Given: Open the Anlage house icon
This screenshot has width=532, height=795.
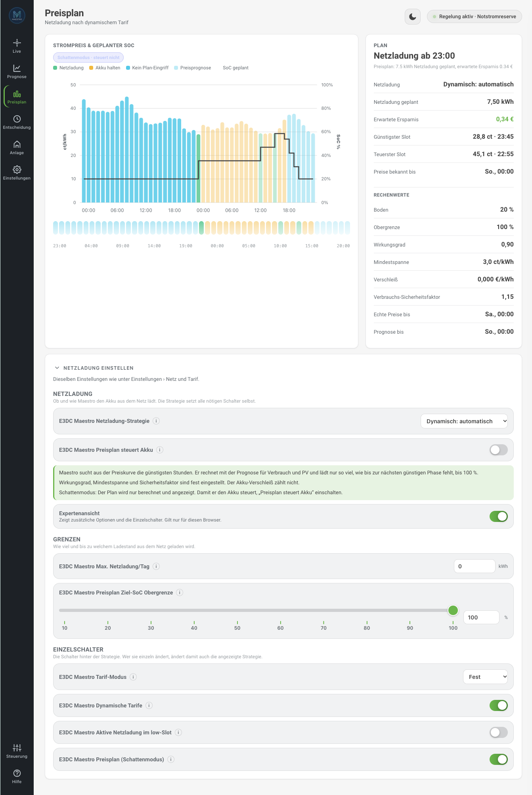Looking at the screenshot, I should (x=17, y=144).
